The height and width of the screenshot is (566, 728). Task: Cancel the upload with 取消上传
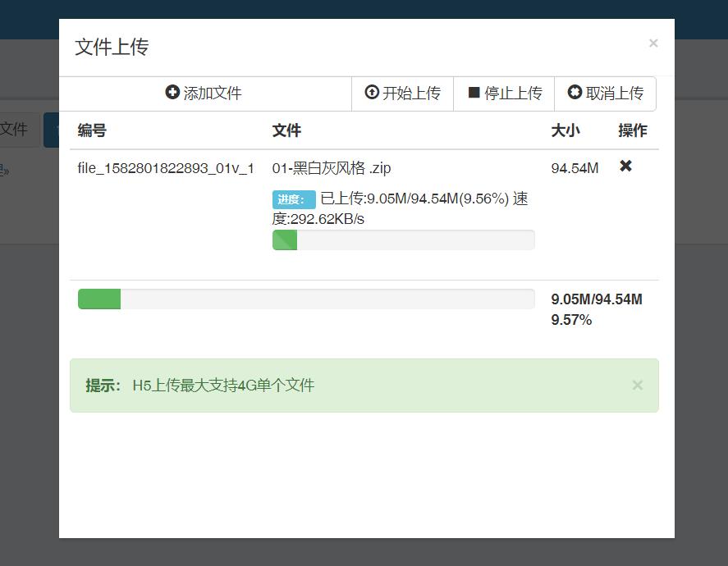coord(605,93)
